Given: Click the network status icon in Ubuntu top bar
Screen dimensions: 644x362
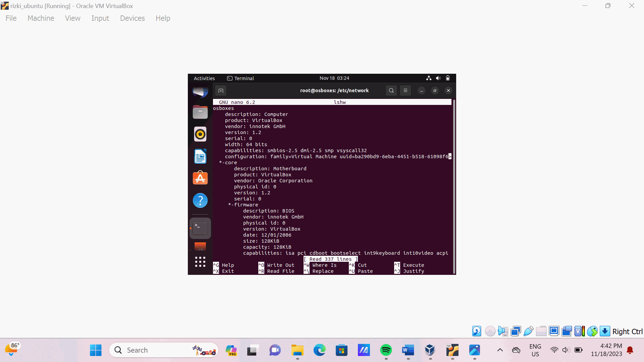Looking at the screenshot, I should [429, 78].
